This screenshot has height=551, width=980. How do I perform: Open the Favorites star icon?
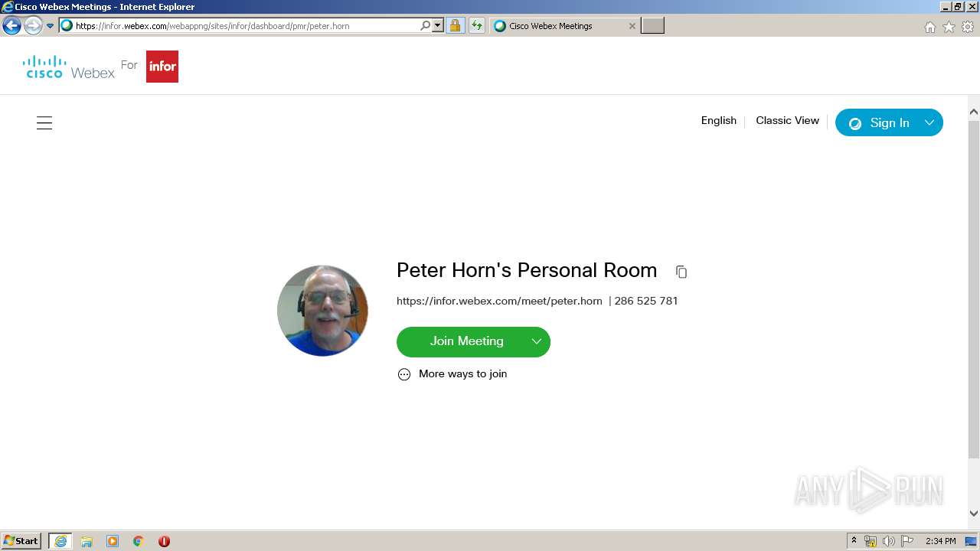[x=949, y=27]
